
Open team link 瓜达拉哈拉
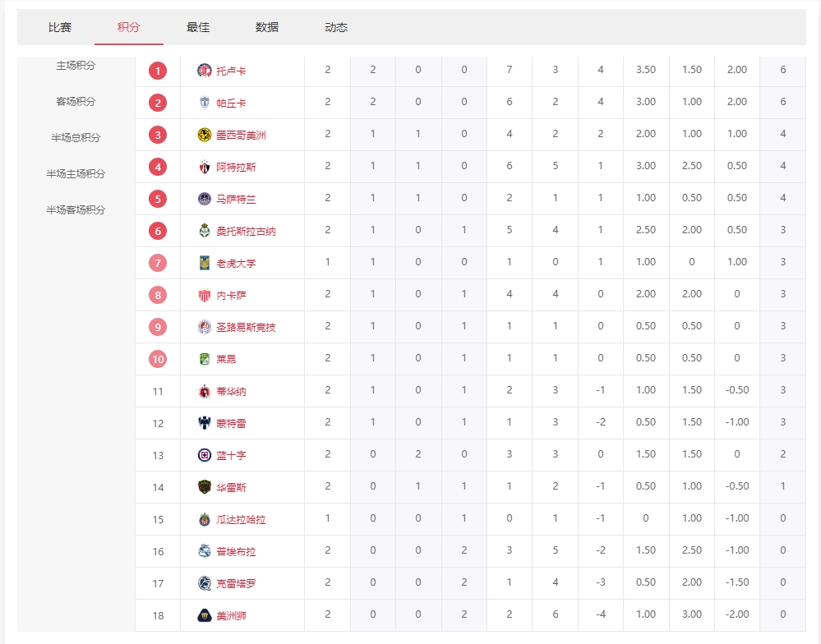click(241, 520)
